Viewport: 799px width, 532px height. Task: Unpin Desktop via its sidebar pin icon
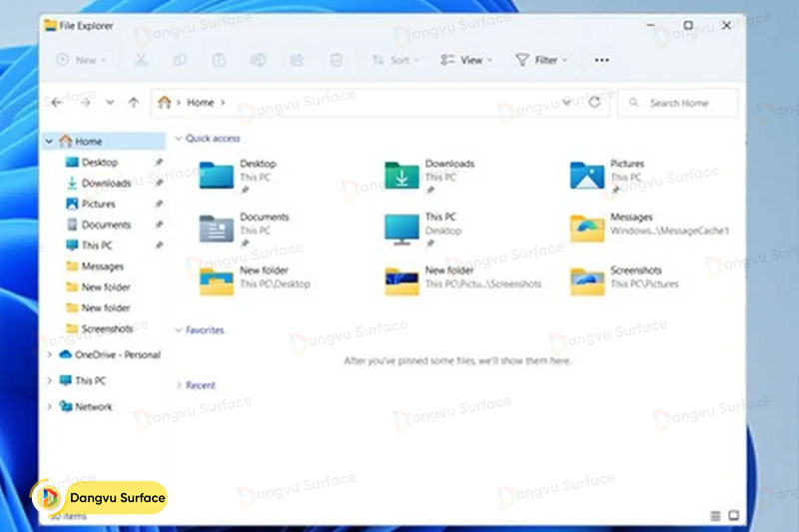[x=159, y=163]
